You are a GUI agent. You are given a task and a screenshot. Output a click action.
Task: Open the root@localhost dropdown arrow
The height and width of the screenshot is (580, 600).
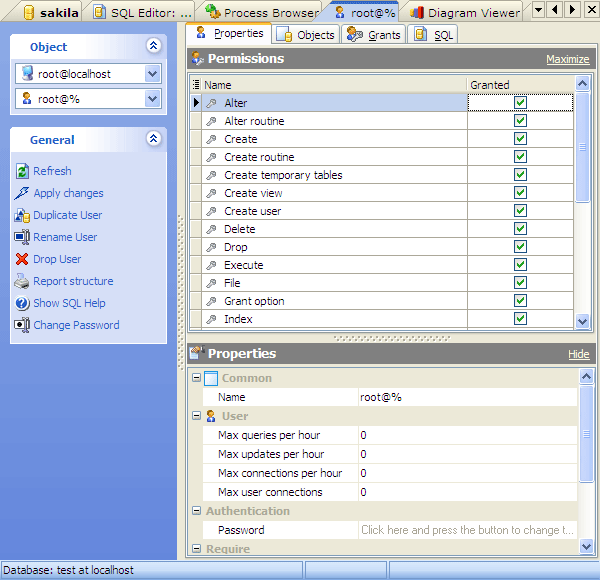click(x=153, y=73)
